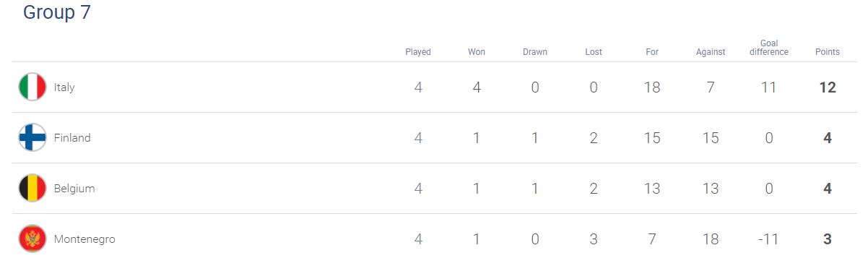Screen dimensions: 868x266
Task: Select the Against column header
Action: (711, 52)
